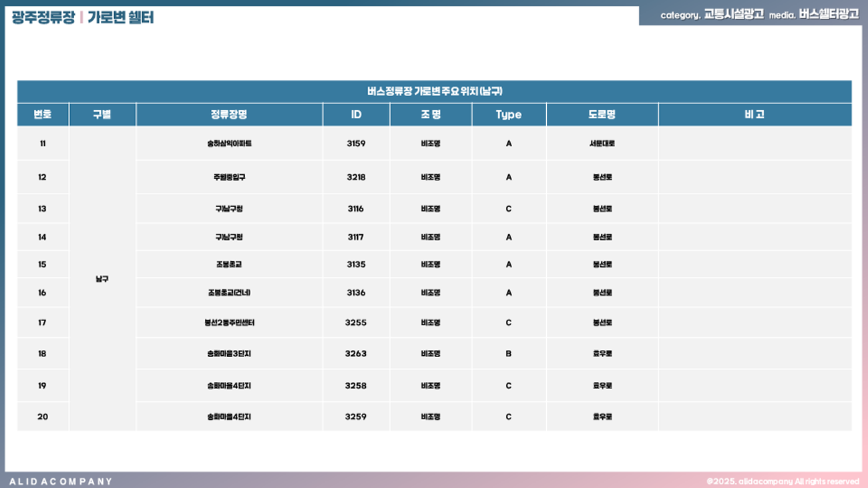Click the ID cell 3117
This screenshot has height=488, width=868.
click(x=356, y=237)
